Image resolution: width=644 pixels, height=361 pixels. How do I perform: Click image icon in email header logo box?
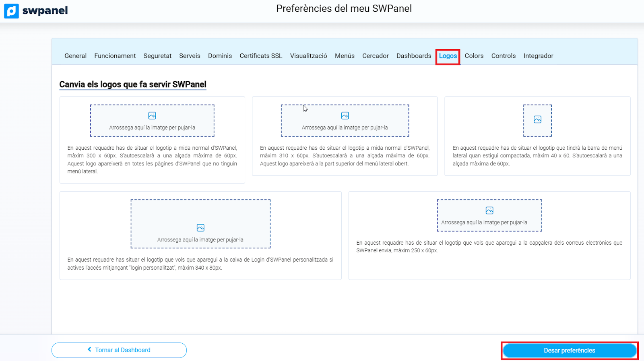[489, 210]
